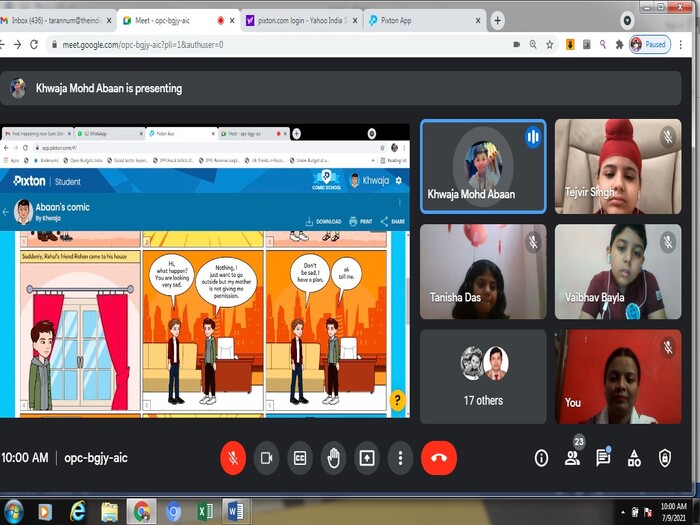
Task: Open a new browser tab
Action: (497, 21)
